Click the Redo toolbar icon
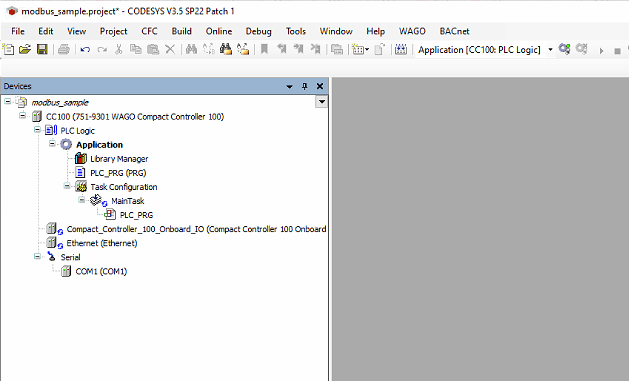This screenshot has height=381, width=629. (102, 50)
